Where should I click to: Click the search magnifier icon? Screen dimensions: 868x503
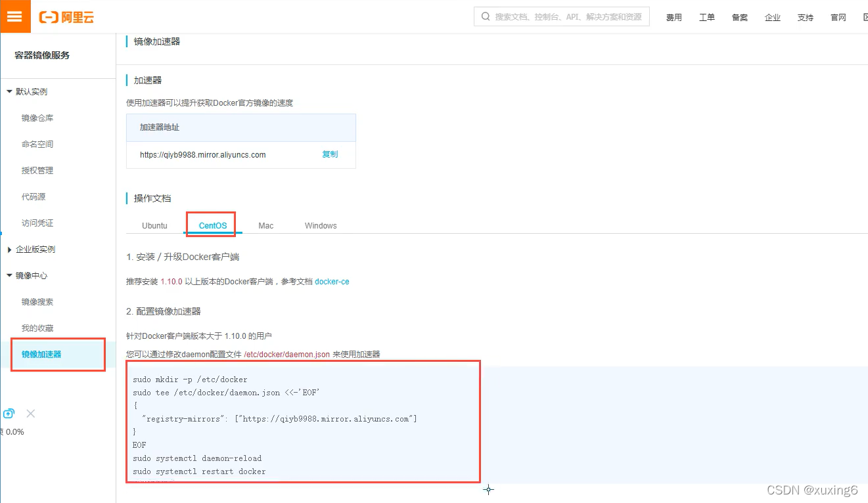click(x=486, y=16)
